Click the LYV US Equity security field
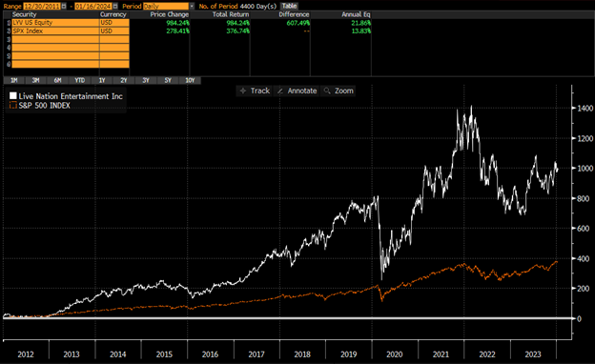This screenshot has width=595, height=364. [x=55, y=23]
